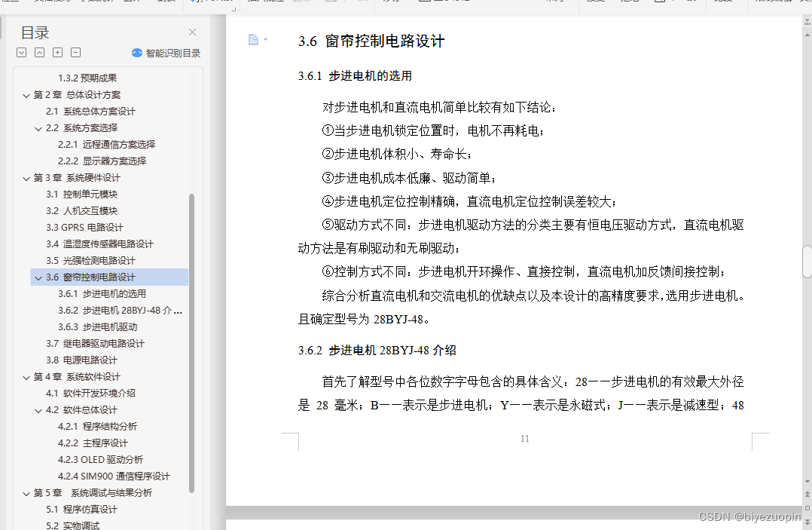
Task: Select 4.2.2 主程序设计 entry
Action: click(x=93, y=443)
